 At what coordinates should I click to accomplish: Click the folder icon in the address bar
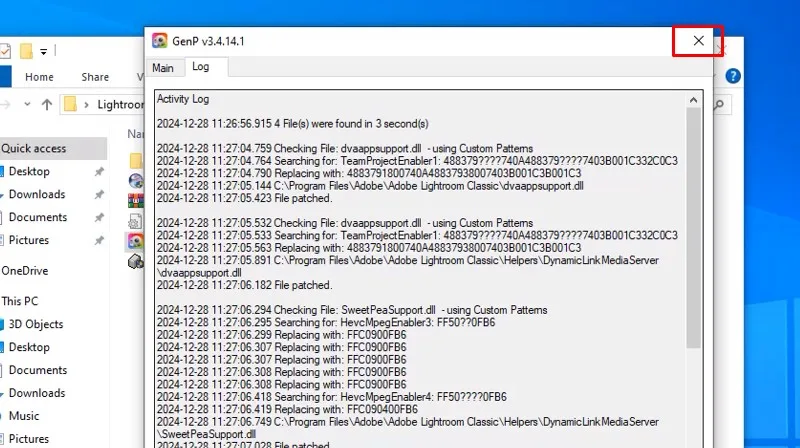tap(71, 104)
